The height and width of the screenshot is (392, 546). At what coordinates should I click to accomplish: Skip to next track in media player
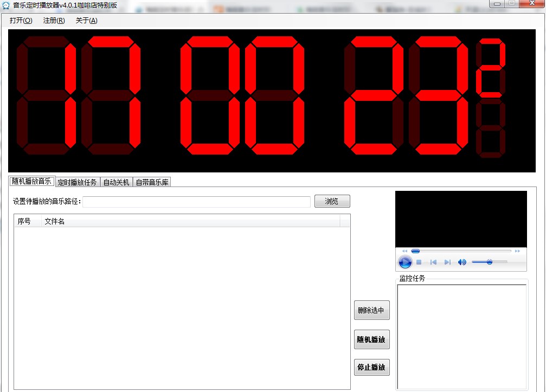pyautogui.click(x=447, y=262)
